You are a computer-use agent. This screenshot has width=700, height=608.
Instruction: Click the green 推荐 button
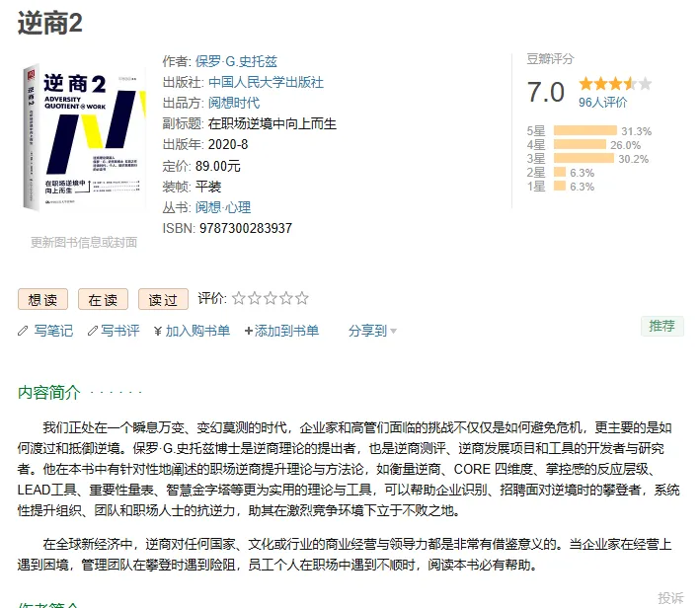click(662, 326)
